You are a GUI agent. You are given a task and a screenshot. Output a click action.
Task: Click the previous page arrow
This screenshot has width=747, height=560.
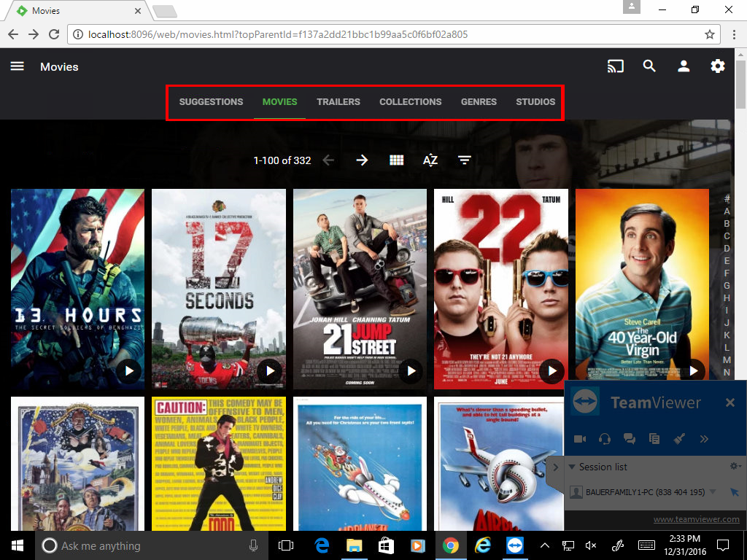coord(328,160)
